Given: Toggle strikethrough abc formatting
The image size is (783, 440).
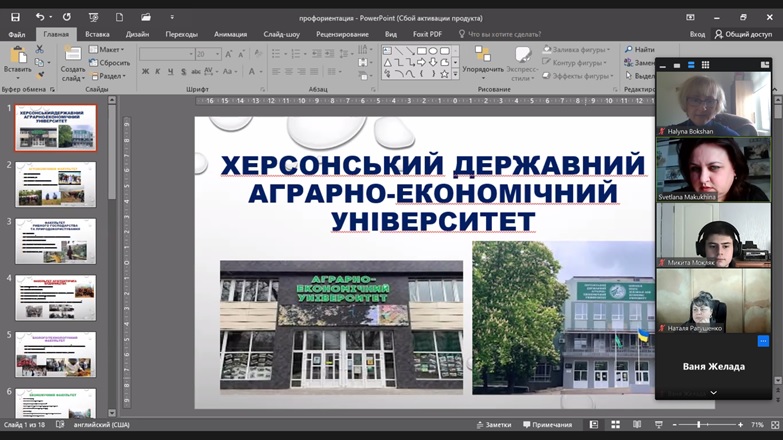Looking at the screenshot, I should click(196, 71).
